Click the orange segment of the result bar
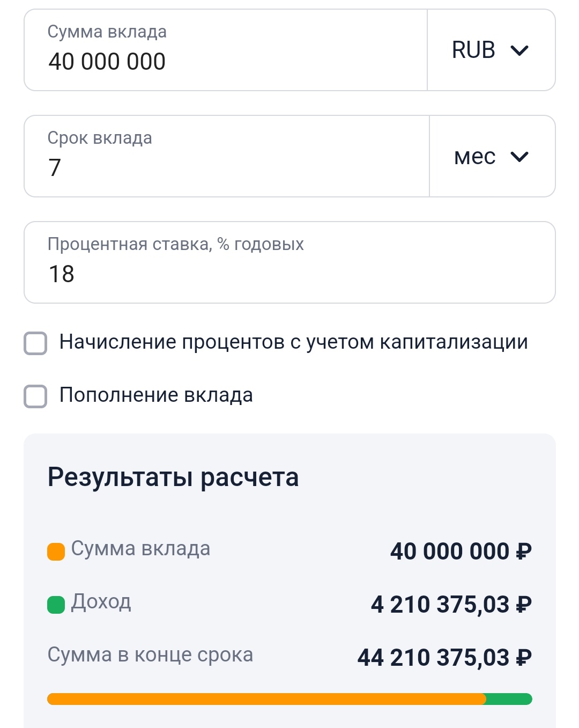This screenshot has height=728, width=579. pyautogui.click(x=266, y=699)
